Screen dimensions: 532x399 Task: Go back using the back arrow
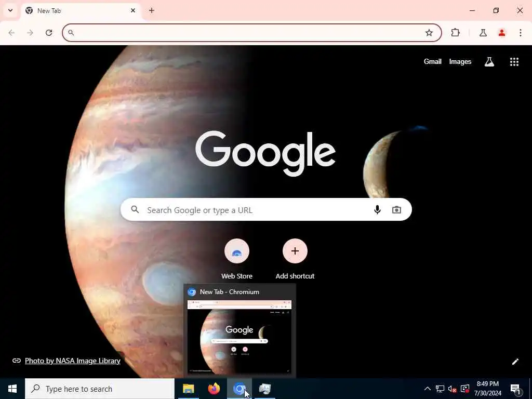pos(11,33)
